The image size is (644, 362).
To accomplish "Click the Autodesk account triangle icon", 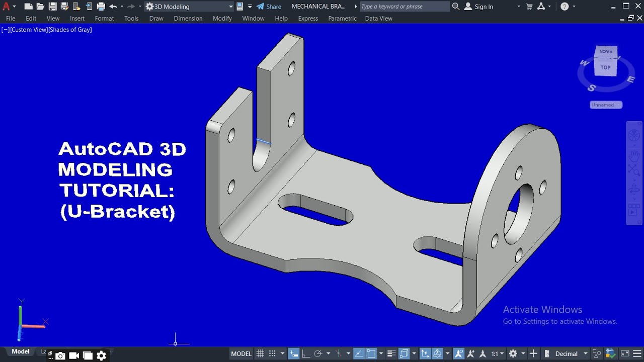I will point(541,7).
